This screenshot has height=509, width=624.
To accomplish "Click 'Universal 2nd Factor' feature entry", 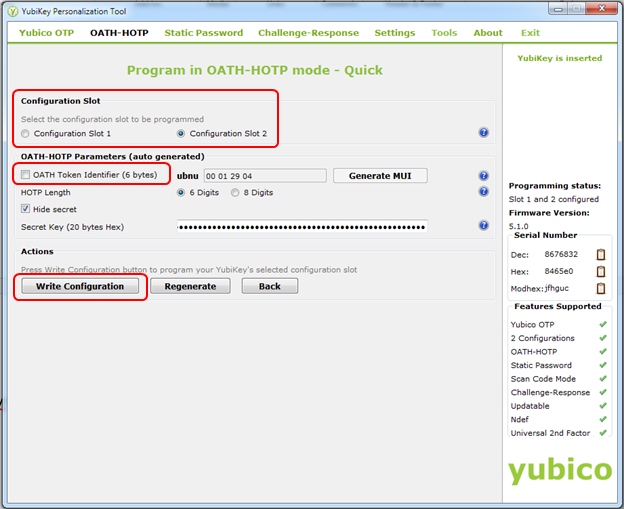I will pyautogui.click(x=550, y=433).
